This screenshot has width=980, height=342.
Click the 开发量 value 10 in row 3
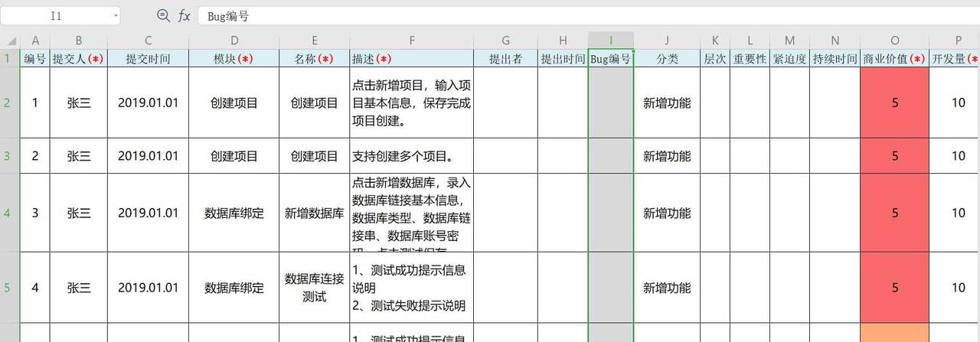click(x=955, y=156)
